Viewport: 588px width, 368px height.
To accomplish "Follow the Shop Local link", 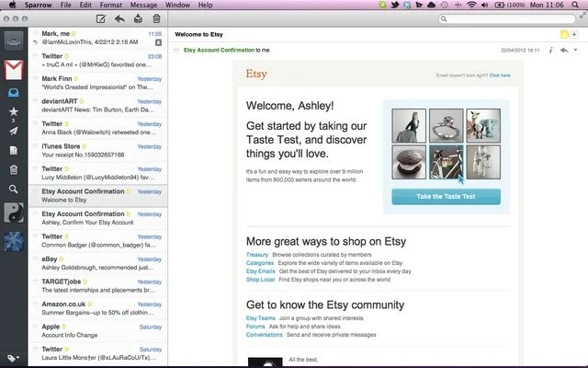I will [x=260, y=280].
